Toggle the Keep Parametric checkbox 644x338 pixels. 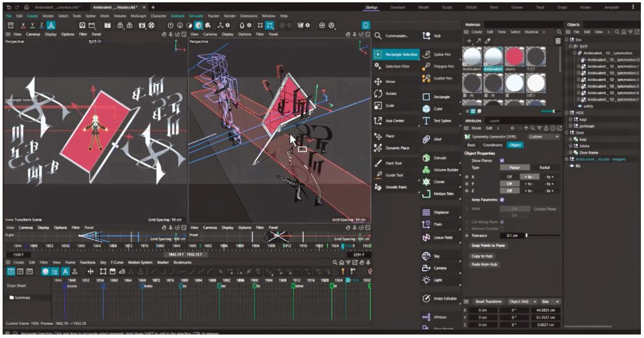[502, 200]
